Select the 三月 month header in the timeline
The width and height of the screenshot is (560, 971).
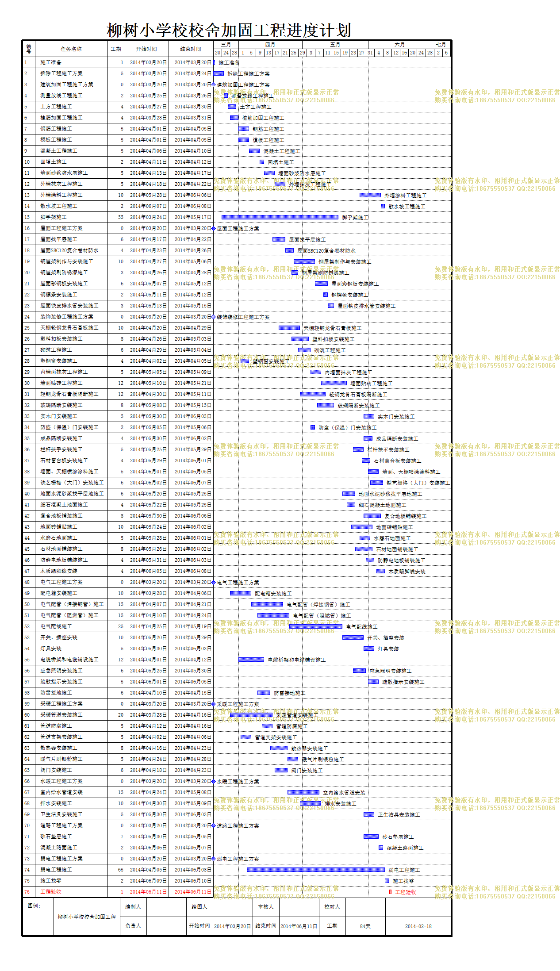point(226,45)
